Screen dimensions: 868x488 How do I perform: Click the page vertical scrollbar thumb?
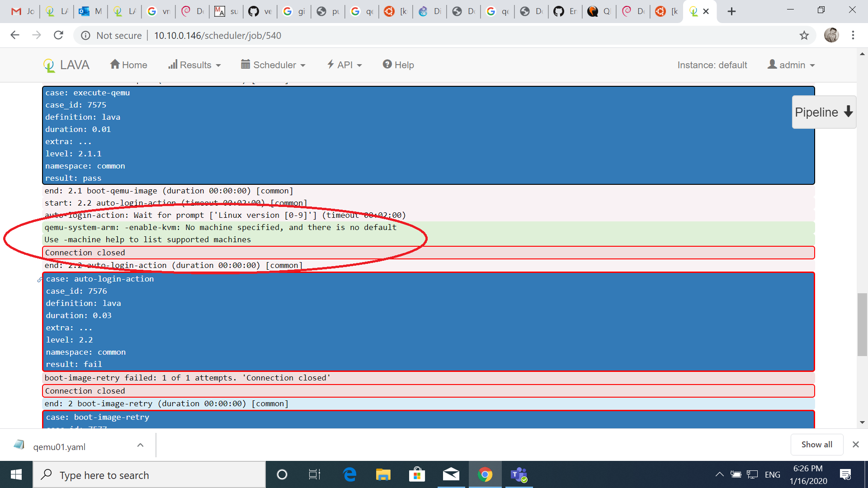click(x=862, y=324)
